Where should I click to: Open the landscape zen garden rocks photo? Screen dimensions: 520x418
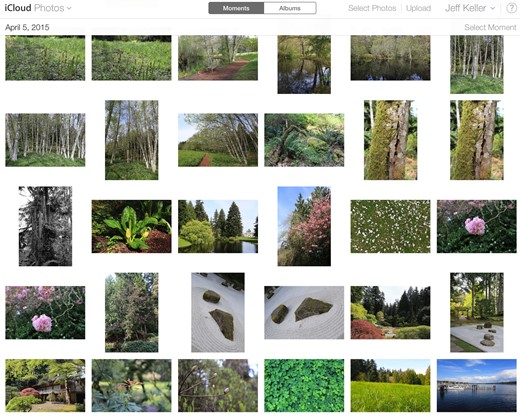tap(304, 312)
